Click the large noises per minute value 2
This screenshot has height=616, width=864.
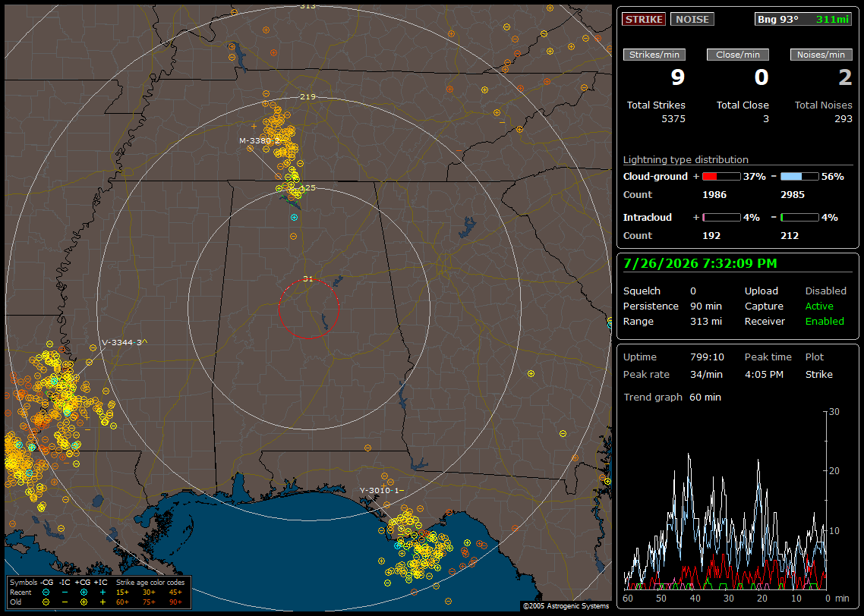(845, 77)
